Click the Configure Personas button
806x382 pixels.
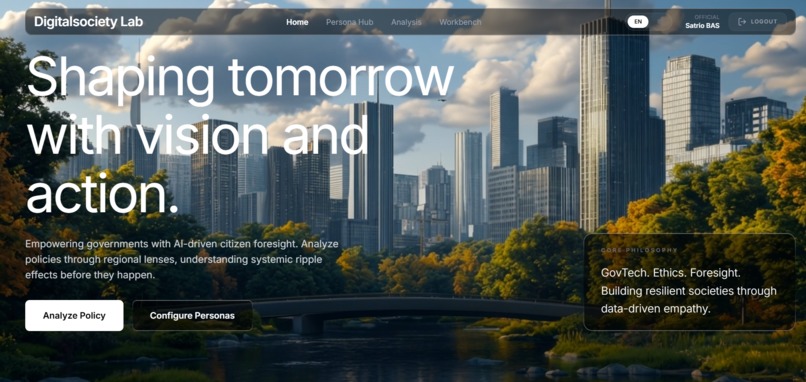(192, 316)
